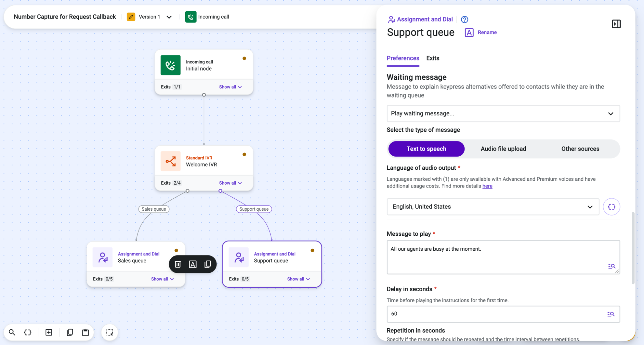Duplicate node using floating toolbar copy icon
The width and height of the screenshot is (644, 345).
pos(208,264)
